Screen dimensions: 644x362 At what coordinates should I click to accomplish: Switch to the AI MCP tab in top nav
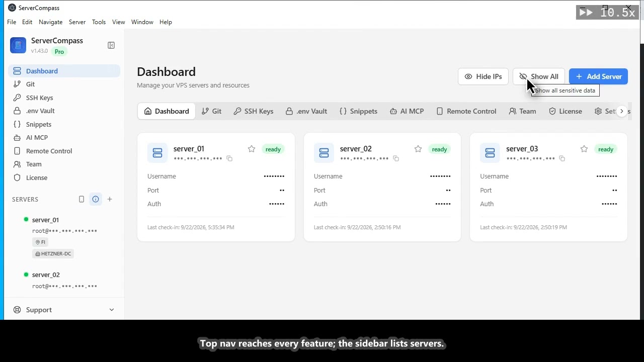(407, 111)
